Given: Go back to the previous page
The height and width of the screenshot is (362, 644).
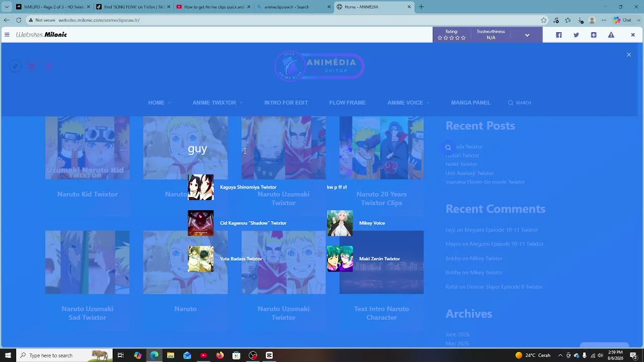Looking at the screenshot, I should (x=7, y=20).
